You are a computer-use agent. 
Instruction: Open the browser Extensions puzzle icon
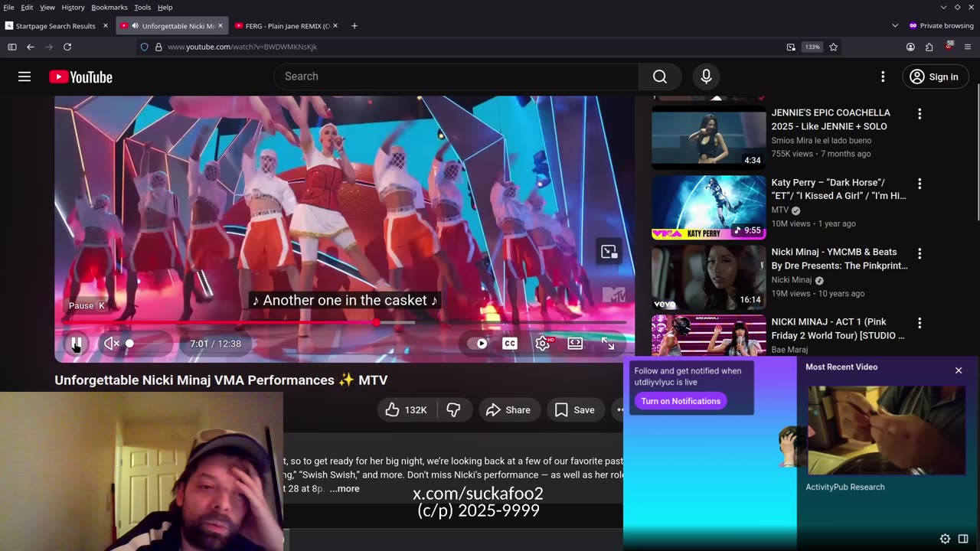(x=929, y=47)
